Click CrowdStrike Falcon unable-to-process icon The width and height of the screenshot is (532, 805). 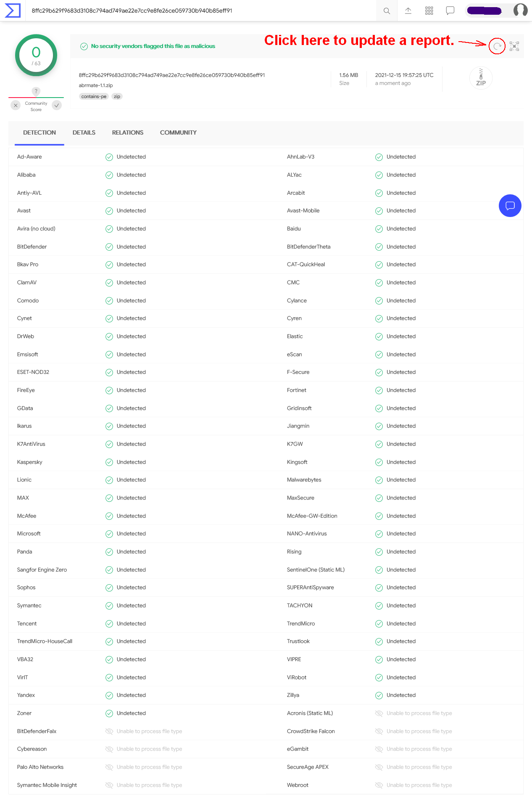tap(379, 731)
